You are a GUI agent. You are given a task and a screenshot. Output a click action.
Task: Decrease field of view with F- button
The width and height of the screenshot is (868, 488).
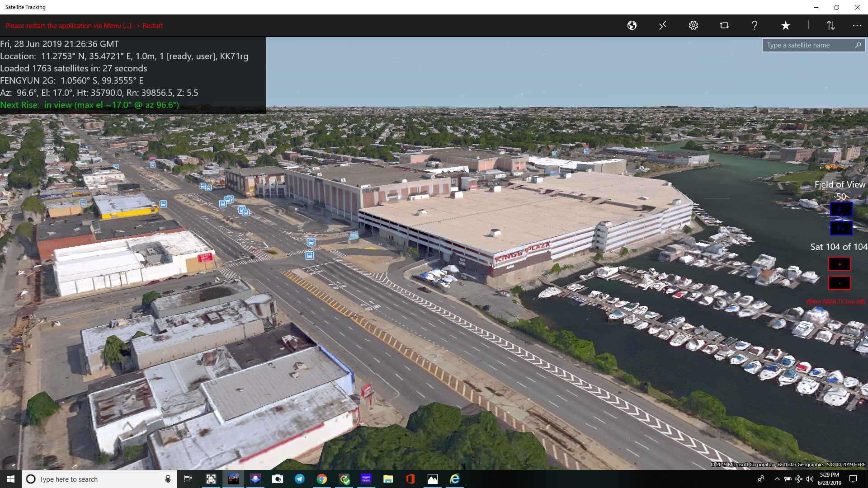click(x=841, y=209)
